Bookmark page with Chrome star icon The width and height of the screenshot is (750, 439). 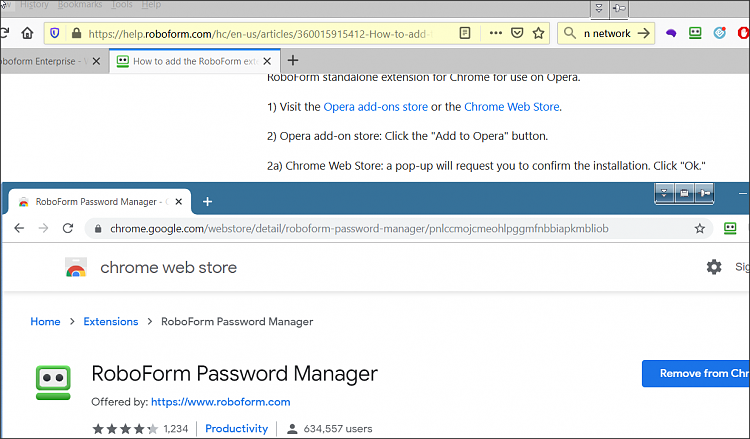click(700, 229)
